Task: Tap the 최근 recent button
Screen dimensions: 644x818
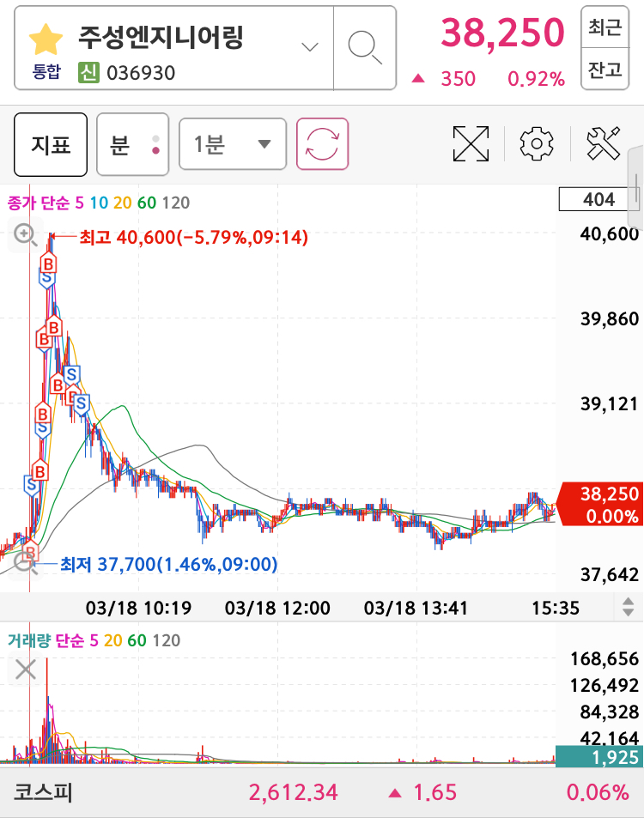Action: click(605, 27)
